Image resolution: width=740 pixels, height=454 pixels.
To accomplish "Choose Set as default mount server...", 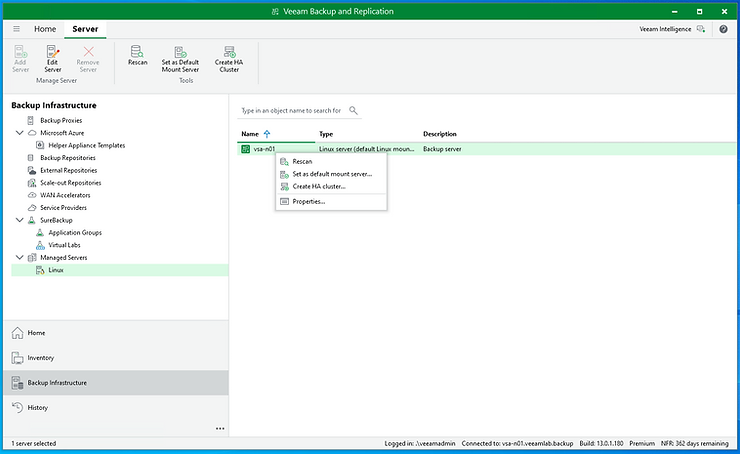I will pos(331,174).
